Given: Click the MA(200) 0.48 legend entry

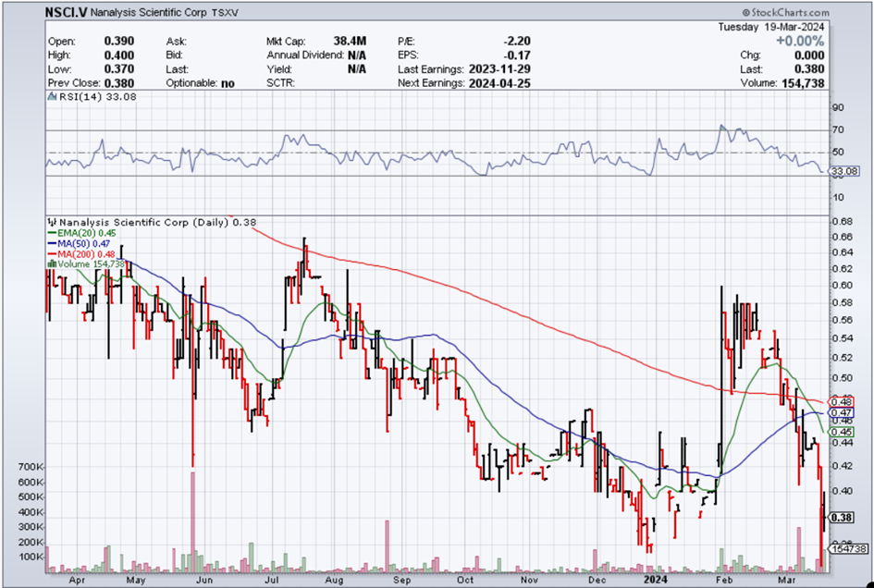Looking at the screenshot, I should click(86, 254).
